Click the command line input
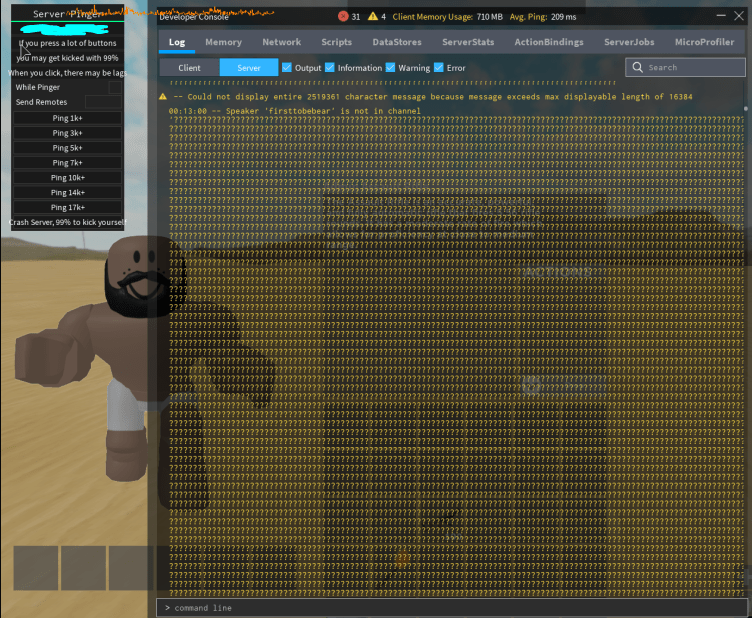 (452, 607)
